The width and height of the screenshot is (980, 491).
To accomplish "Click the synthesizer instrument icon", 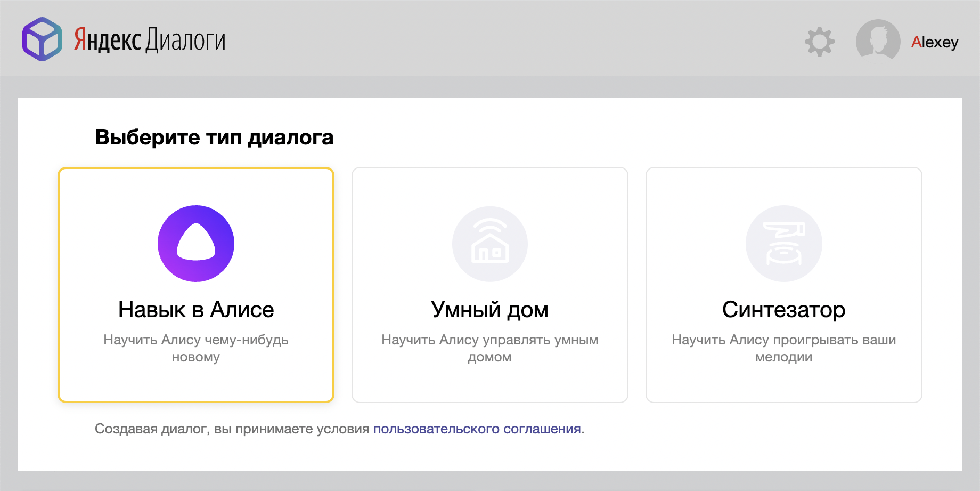I will tap(784, 244).
